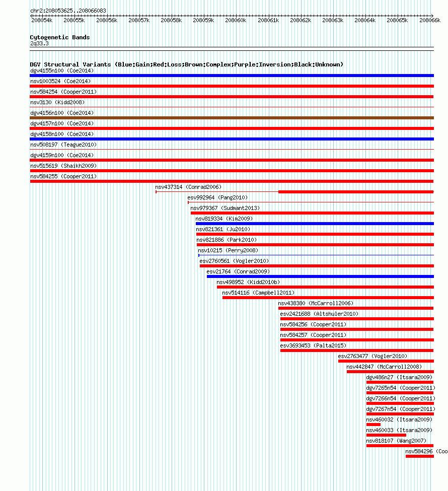This screenshot has height=491, width=448.
Task: Click nsv584255 (Cooper2011) label
Action: tap(63, 177)
